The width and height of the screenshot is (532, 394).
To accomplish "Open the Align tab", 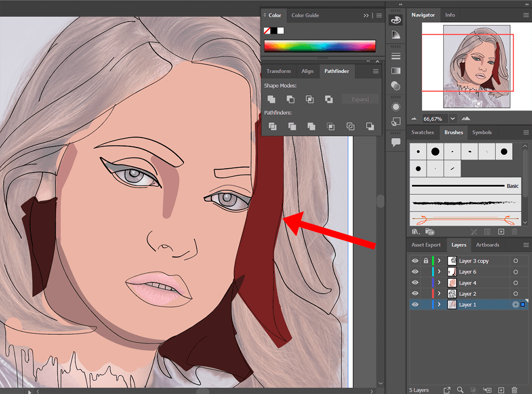I will point(307,71).
